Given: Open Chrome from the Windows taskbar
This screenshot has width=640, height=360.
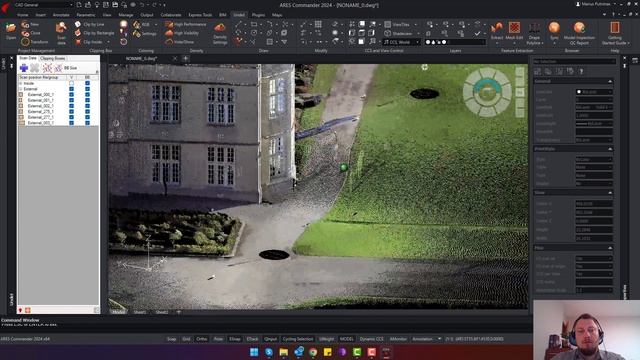Looking at the screenshot, I should 313,352.
